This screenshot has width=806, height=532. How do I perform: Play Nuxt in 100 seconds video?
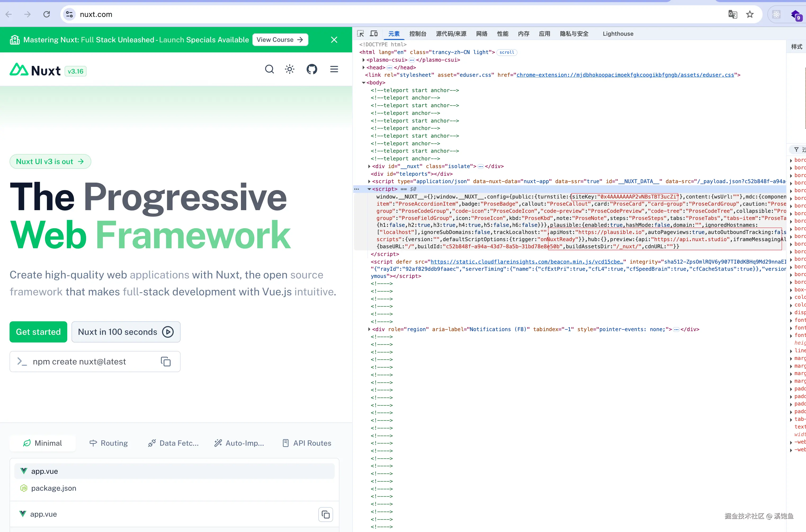pos(126,332)
